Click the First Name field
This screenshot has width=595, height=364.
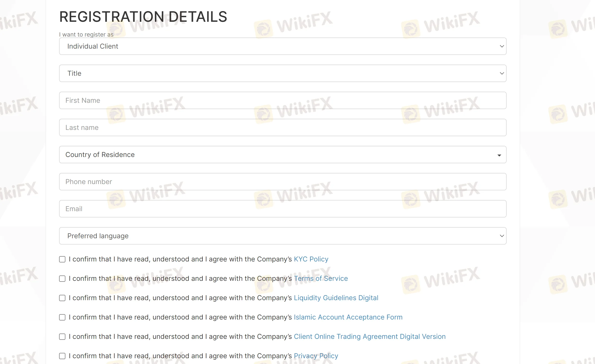point(283,100)
